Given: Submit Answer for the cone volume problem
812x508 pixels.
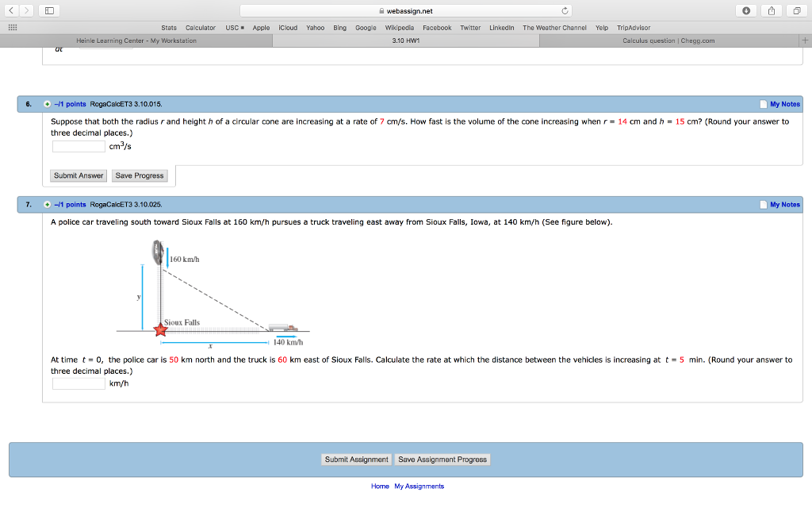Looking at the screenshot, I should pyautogui.click(x=78, y=175).
